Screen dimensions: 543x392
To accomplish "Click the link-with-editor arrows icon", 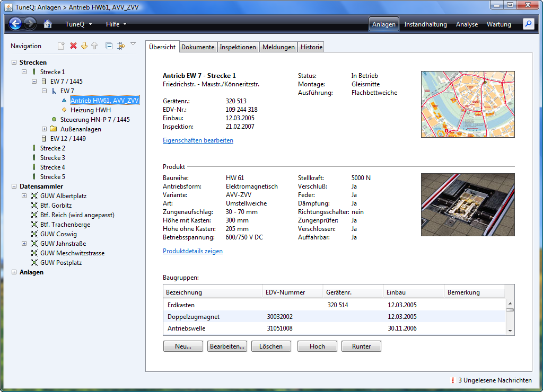I will click(x=121, y=46).
